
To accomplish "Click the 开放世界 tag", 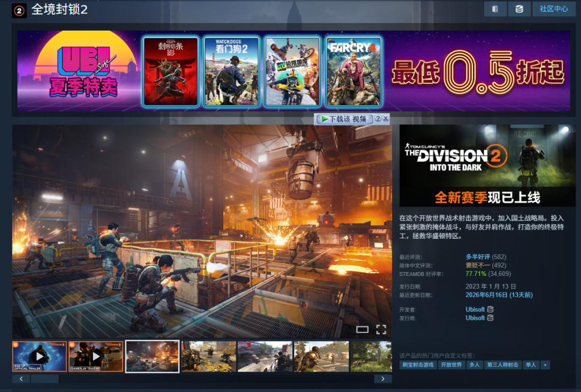I will click(x=451, y=365).
